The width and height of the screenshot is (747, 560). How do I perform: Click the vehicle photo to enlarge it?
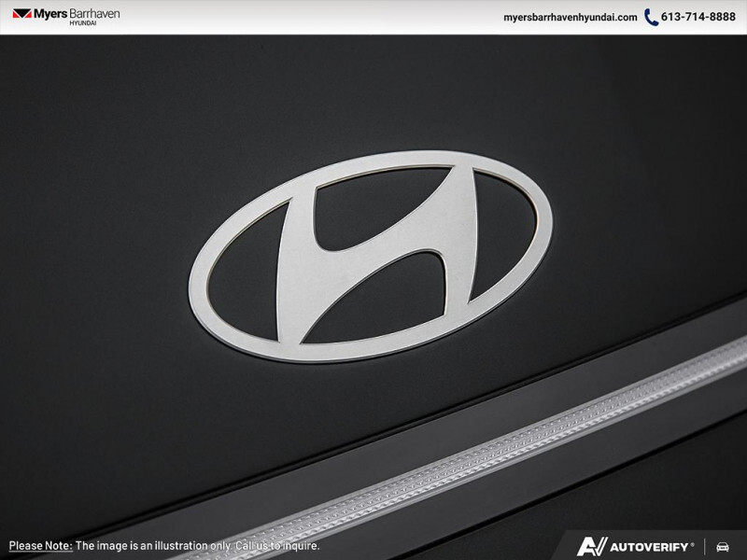(373, 280)
